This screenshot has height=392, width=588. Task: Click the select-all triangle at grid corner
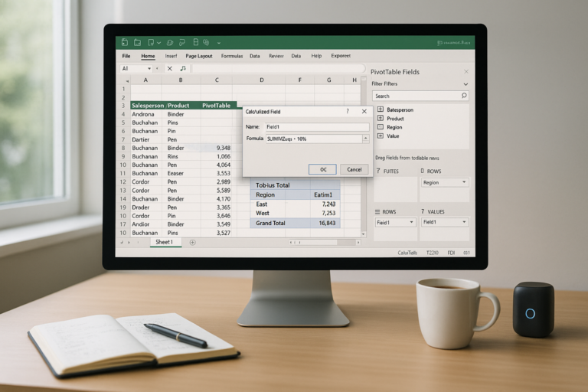pyautogui.click(x=127, y=80)
